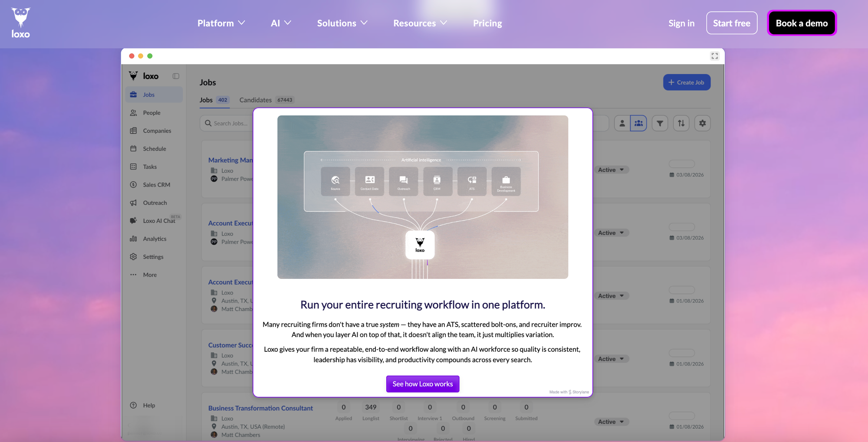The height and width of the screenshot is (442, 868).
Task: Click the Loxo logo tile in diagram
Action: [420, 245]
